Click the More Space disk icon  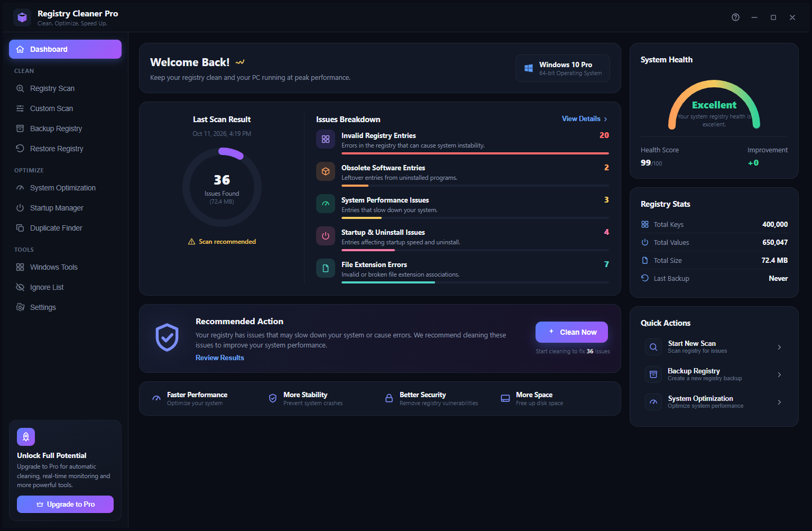[x=505, y=398]
